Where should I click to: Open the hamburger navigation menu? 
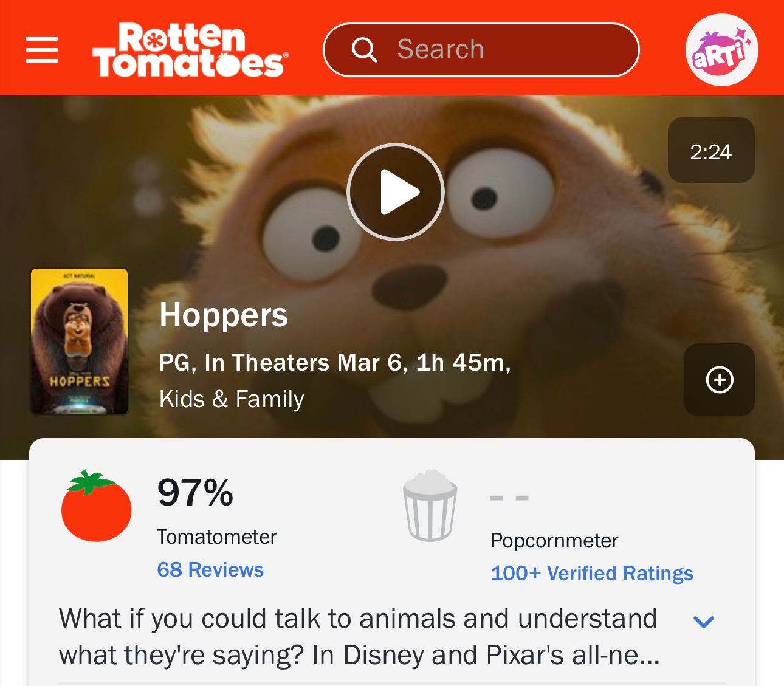(x=42, y=50)
